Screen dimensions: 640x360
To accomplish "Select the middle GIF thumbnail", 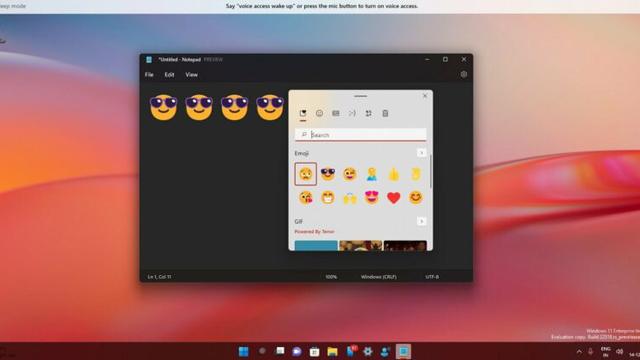I will pos(361,245).
